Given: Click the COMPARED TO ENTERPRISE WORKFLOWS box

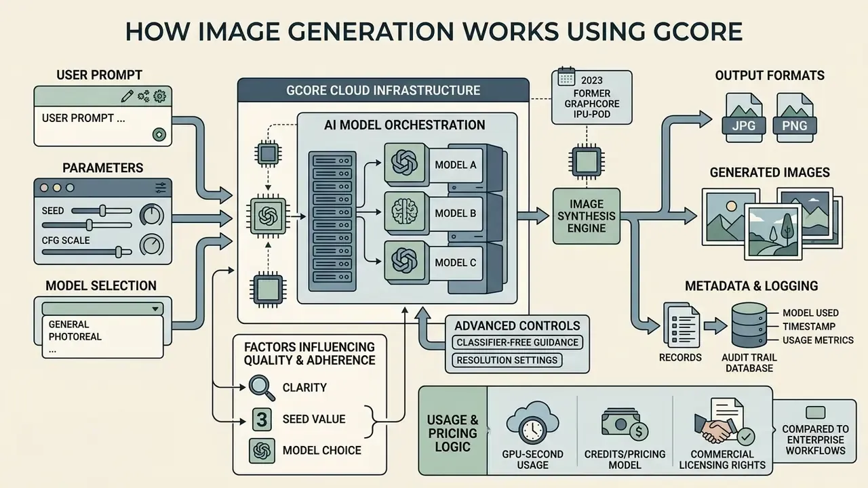Looking at the screenshot, I should 815,431.
